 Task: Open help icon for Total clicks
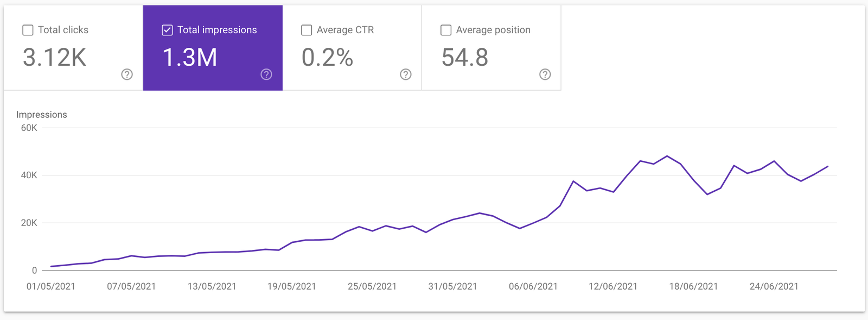click(127, 74)
